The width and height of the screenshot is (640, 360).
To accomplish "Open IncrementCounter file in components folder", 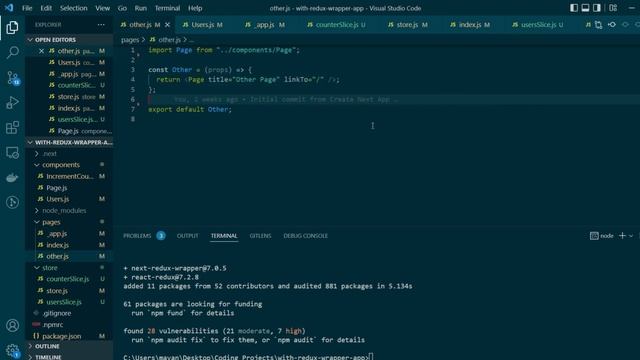I will (69, 176).
